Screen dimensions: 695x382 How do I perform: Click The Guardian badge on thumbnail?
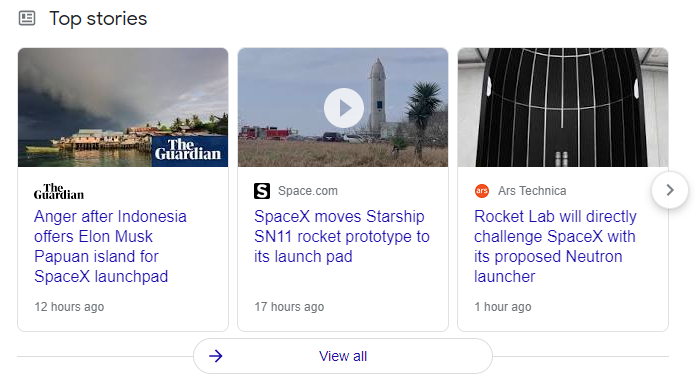pyautogui.click(x=190, y=151)
